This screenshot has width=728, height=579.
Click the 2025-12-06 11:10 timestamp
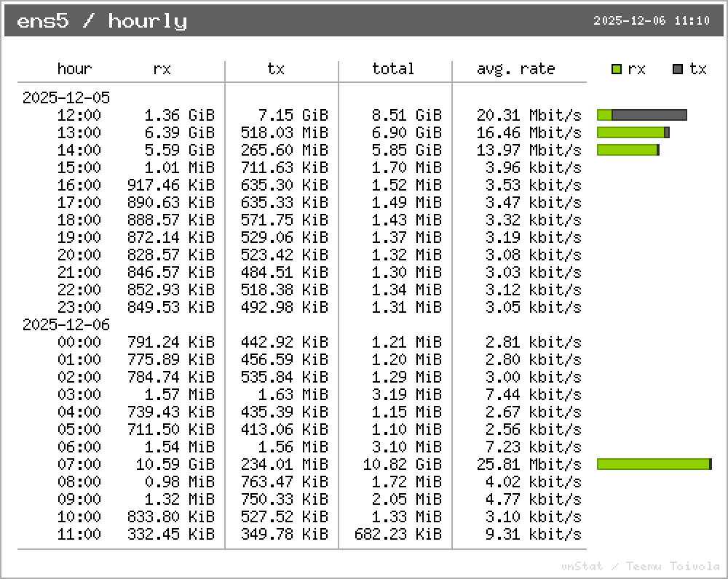tap(652, 21)
